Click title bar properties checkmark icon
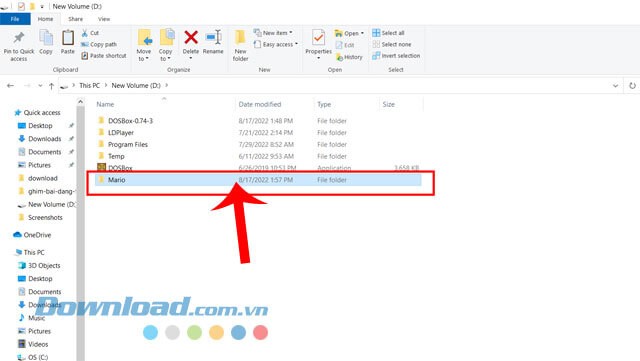 click(x=22, y=6)
